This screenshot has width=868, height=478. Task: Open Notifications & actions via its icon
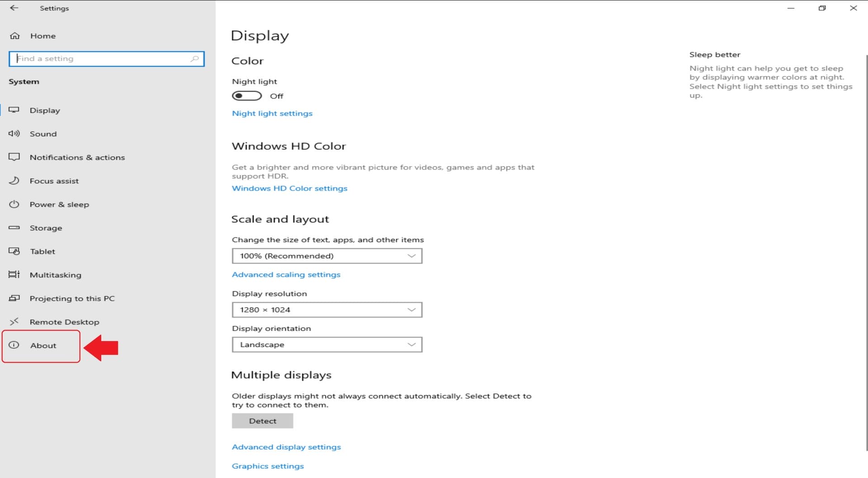(x=15, y=157)
